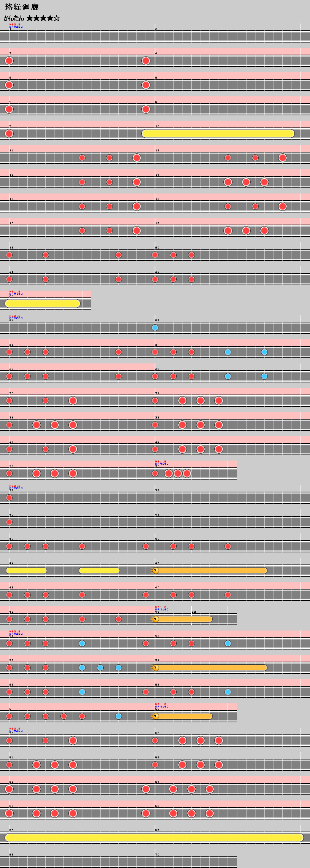Click the empty fifth difficulty star
The height and width of the screenshot is (868, 310).
pyautogui.click(x=57, y=18)
